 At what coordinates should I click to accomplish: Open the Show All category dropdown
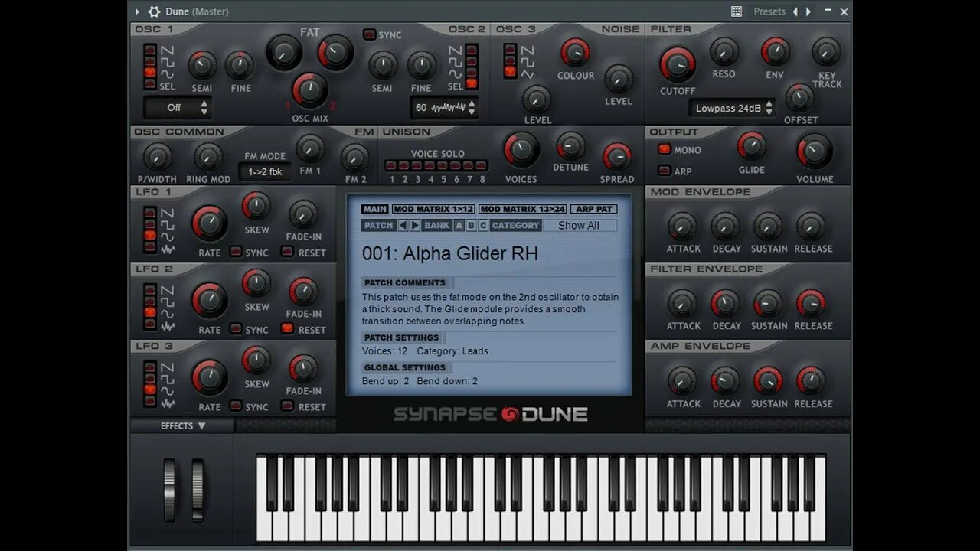click(582, 226)
